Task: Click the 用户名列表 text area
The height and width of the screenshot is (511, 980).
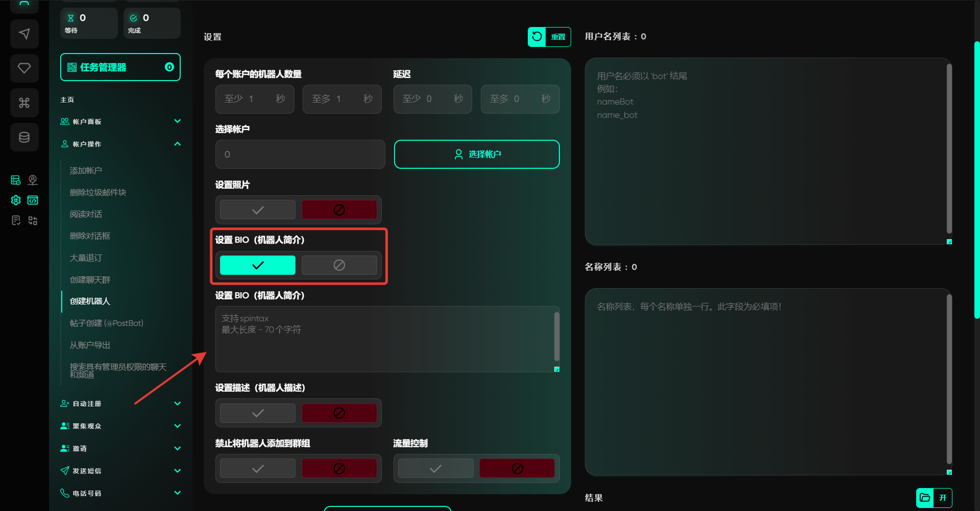Action: pos(766,153)
